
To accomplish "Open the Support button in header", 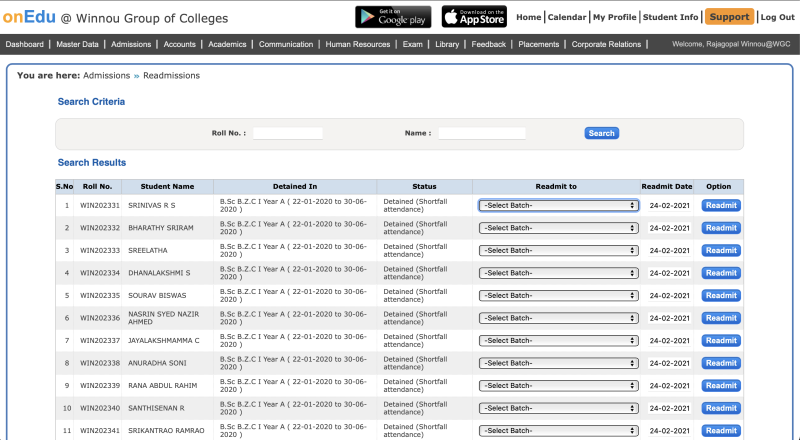I will [x=729, y=17].
